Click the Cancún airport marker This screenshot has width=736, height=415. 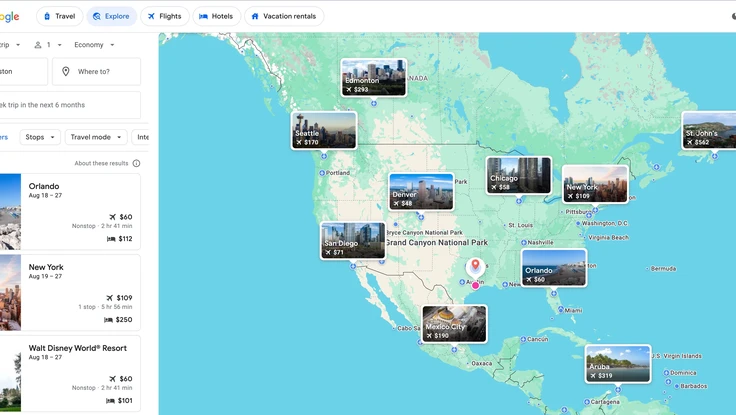[523, 339]
